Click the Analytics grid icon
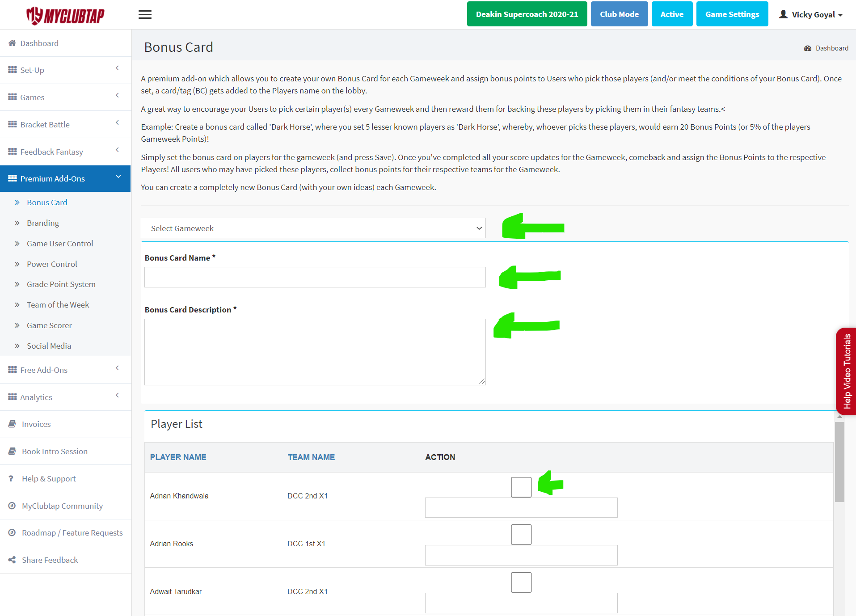Viewport: 856px width, 616px height. [x=12, y=397]
